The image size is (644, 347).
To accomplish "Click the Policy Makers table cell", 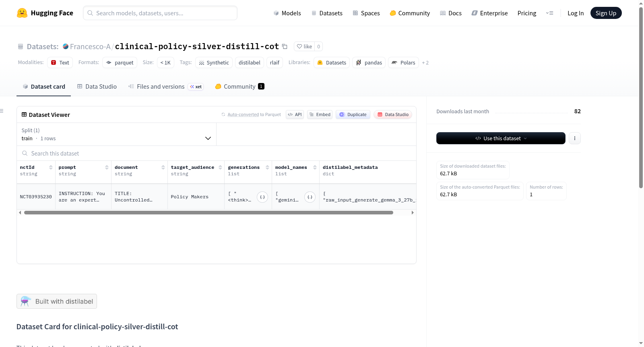I will pyautogui.click(x=196, y=197).
